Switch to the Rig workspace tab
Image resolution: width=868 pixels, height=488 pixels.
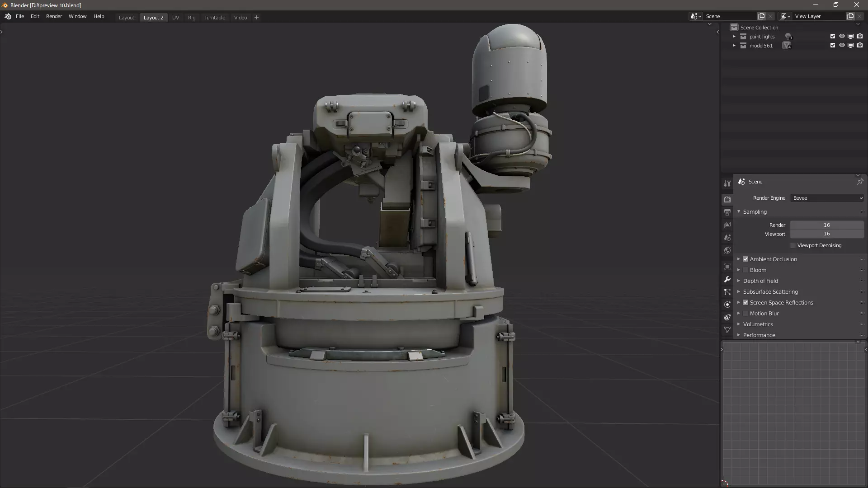[x=192, y=18]
